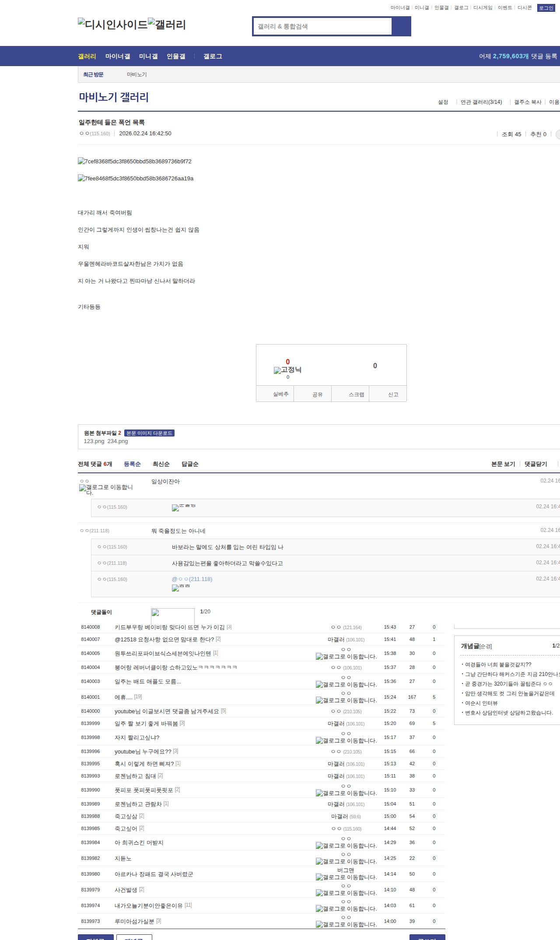Open the second post image 7fee8468f5dc
Viewport: 560px width, 940px height.
(x=136, y=178)
